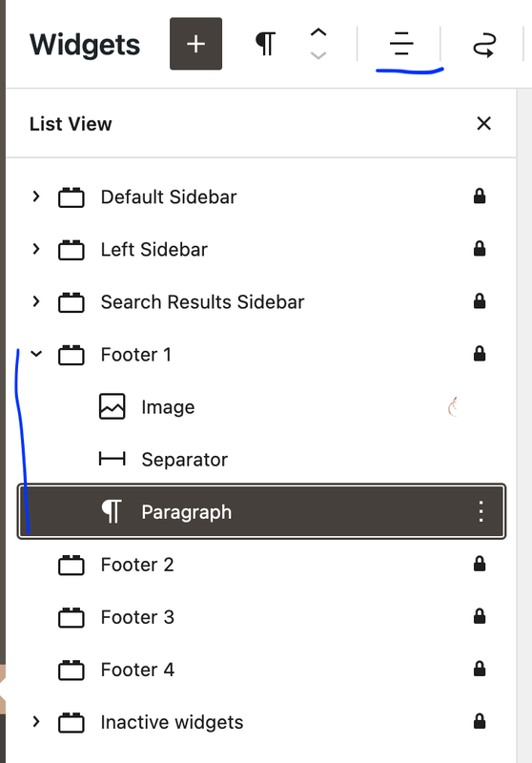Image resolution: width=532 pixels, height=763 pixels.
Task: Select the Separator block in list
Action: (x=261, y=460)
